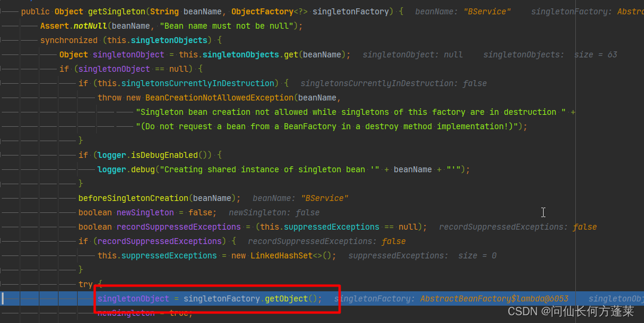Click the inline hint "singletonObject: null"
Viewport: 644px width, 323px height.
click(412, 54)
